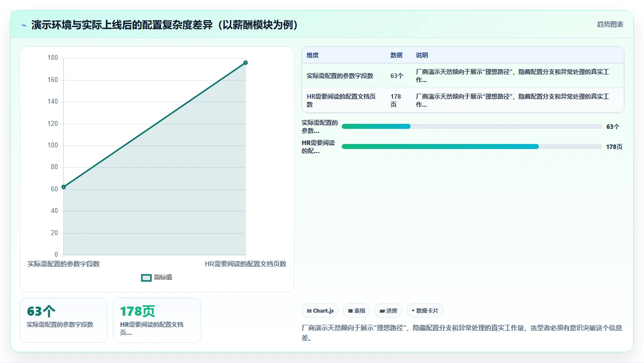Select table cell 63个

tap(397, 76)
